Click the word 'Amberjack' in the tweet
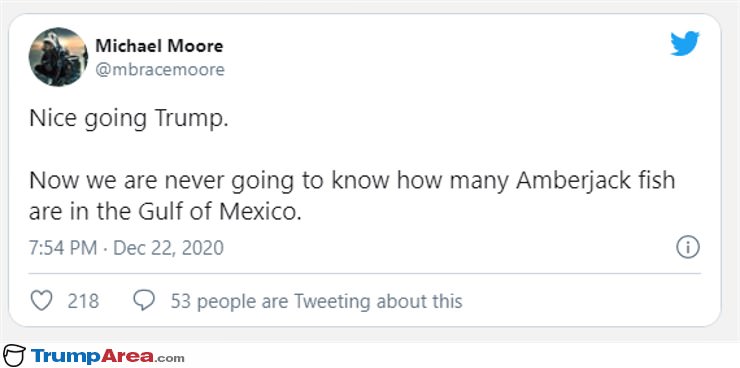The height and width of the screenshot is (368, 740). click(572, 181)
